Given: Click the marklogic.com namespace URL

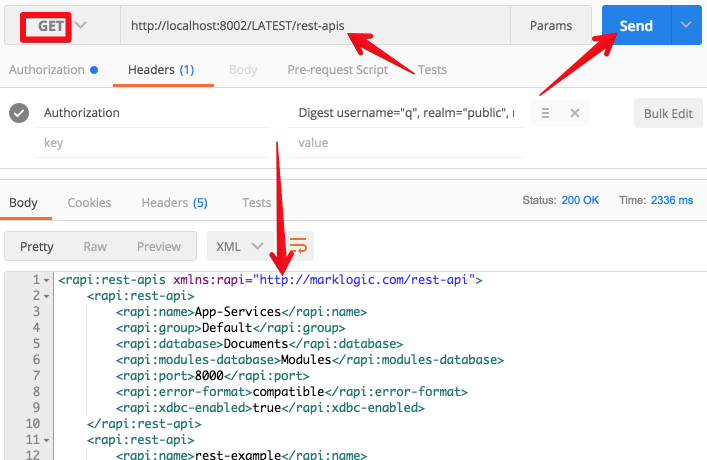Looking at the screenshot, I should click(x=363, y=280).
